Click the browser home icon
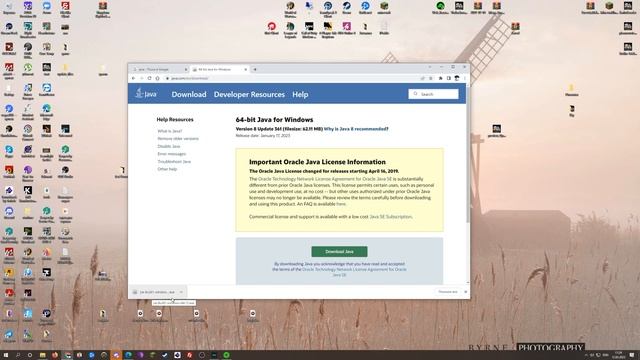Image resolution: width=640 pixels, height=360 pixels. click(157, 78)
